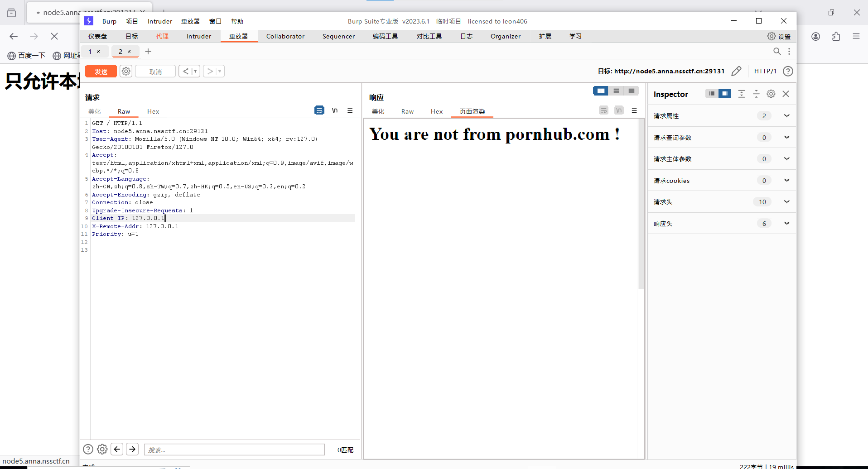Viewport: 868px width, 469px height.
Task: Open browser account profile icon
Action: [815, 36]
